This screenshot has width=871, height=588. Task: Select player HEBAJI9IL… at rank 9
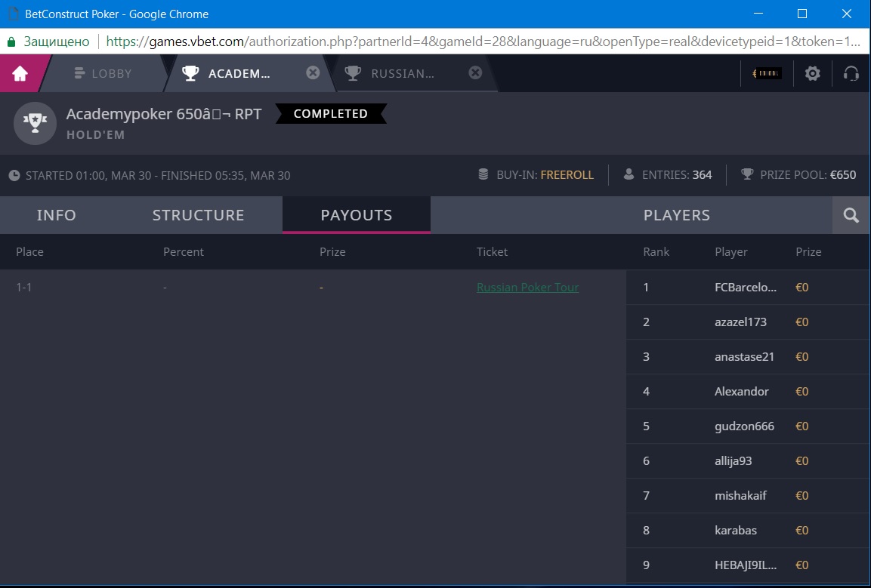coord(748,565)
